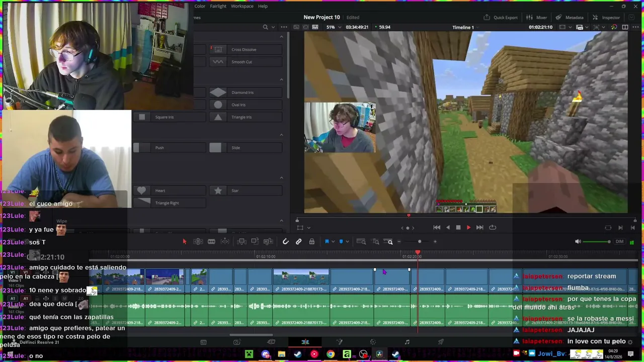The image size is (644, 362).
Task: Open Effects panel three-dot options
Action: pyautogui.click(x=284, y=27)
